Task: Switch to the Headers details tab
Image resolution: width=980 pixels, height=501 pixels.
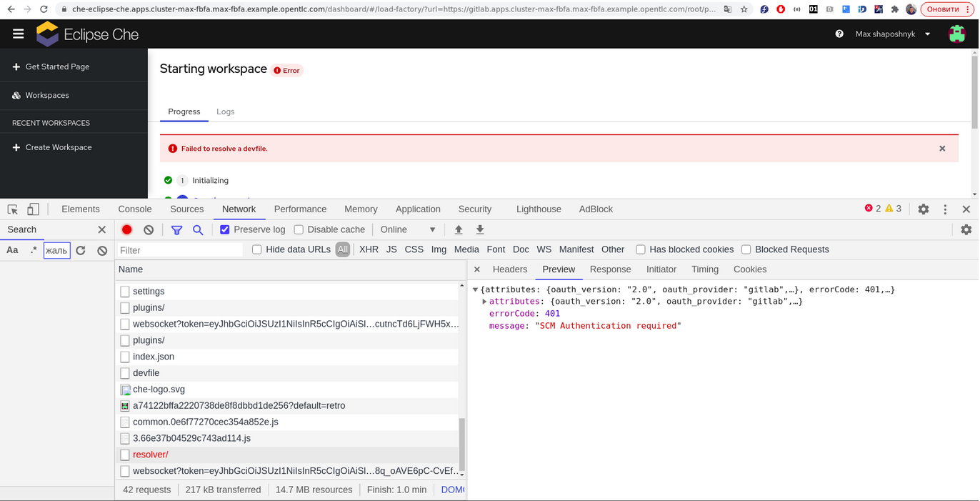Action: [x=510, y=269]
